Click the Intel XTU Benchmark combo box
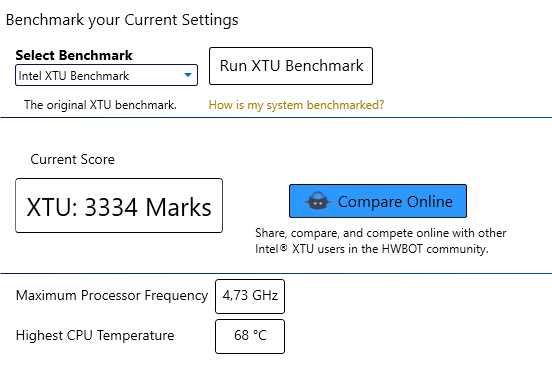The height and width of the screenshot is (391, 552). pos(106,75)
